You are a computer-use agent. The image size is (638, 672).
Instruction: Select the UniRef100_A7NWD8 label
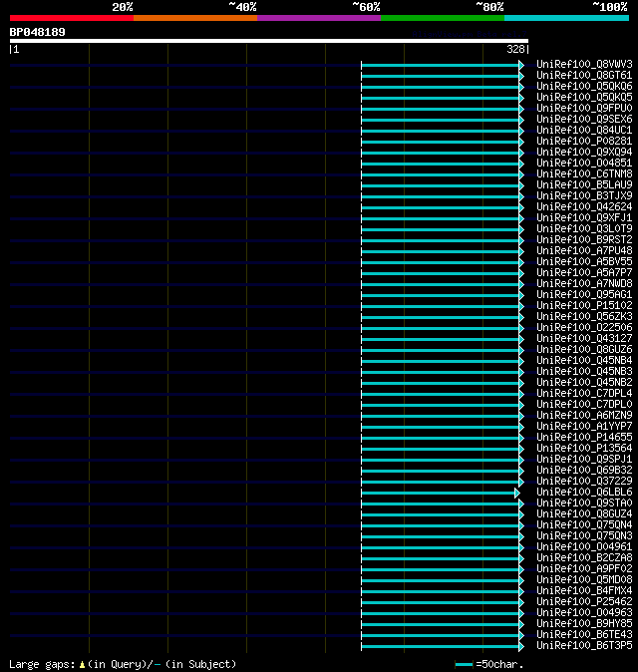click(584, 284)
